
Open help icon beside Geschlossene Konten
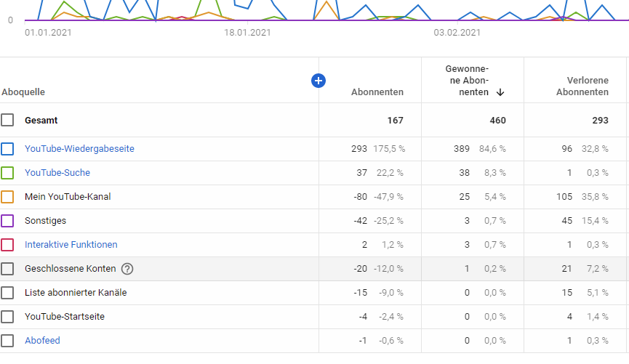click(127, 269)
